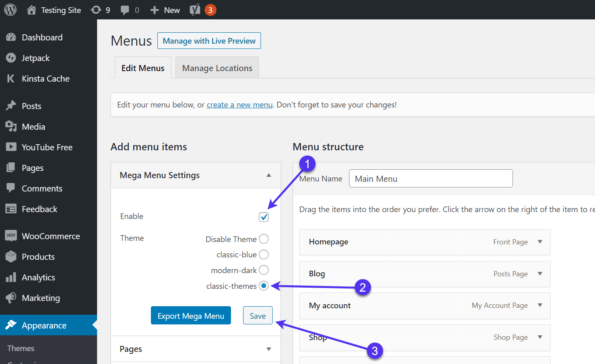Collapse the Mega Menu Settings panel
This screenshot has width=595, height=364.
click(x=269, y=175)
